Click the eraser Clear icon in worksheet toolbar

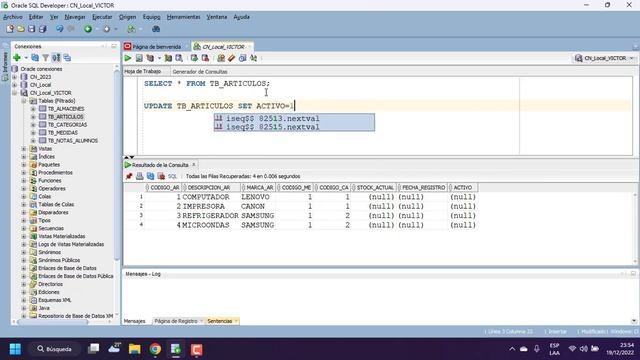point(231,58)
